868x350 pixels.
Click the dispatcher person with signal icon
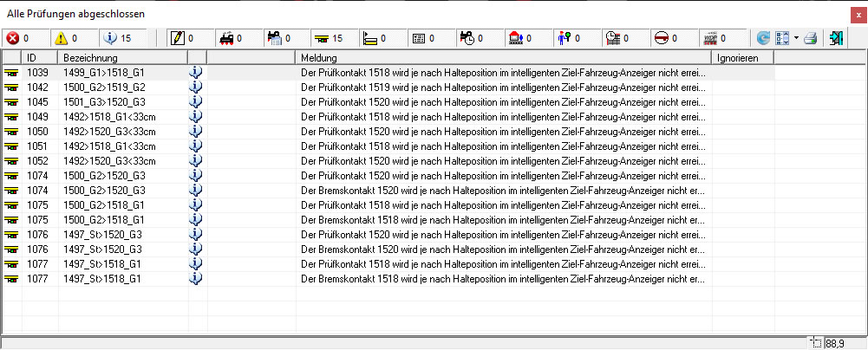point(565,38)
